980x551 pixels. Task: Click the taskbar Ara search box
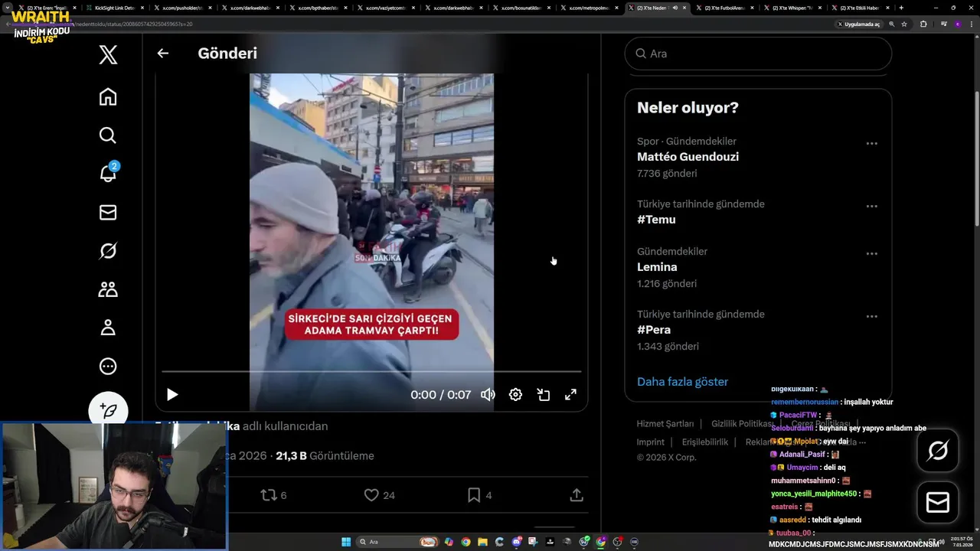397,542
